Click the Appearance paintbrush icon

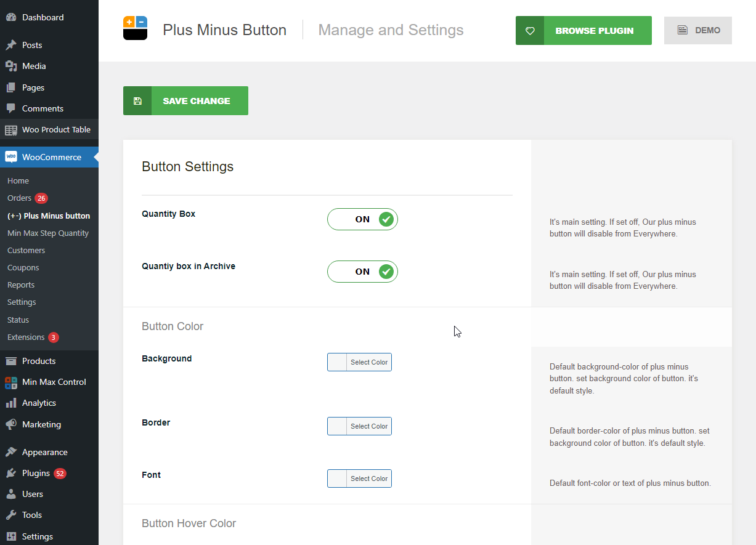pyautogui.click(x=11, y=453)
